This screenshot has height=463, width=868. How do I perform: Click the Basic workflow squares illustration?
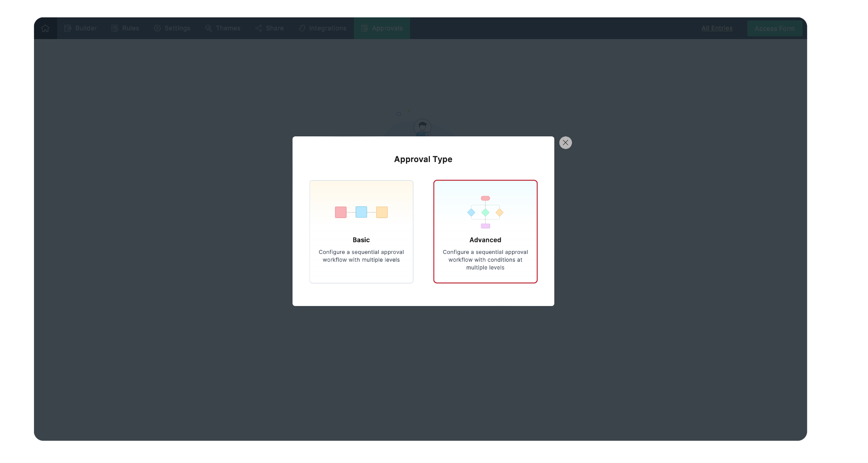361,212
